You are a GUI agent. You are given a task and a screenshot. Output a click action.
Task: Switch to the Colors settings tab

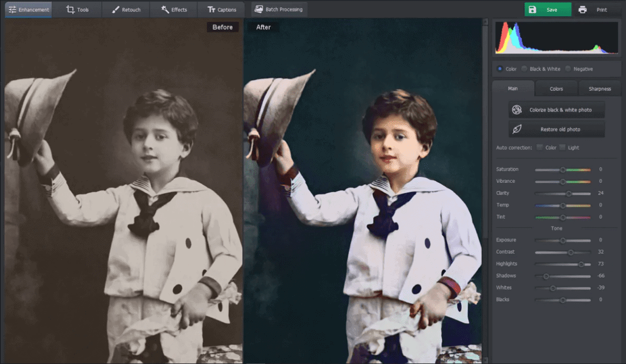pos(556,89)
